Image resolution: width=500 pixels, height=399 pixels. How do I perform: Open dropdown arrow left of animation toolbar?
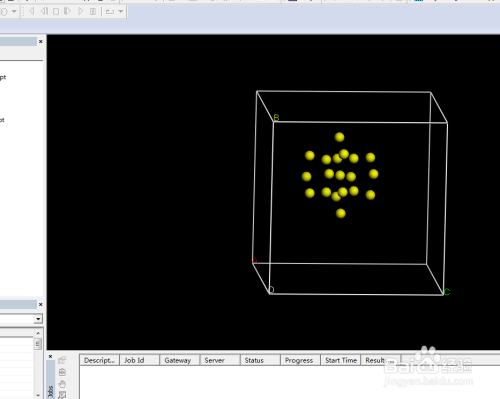(x=14, y=12)
